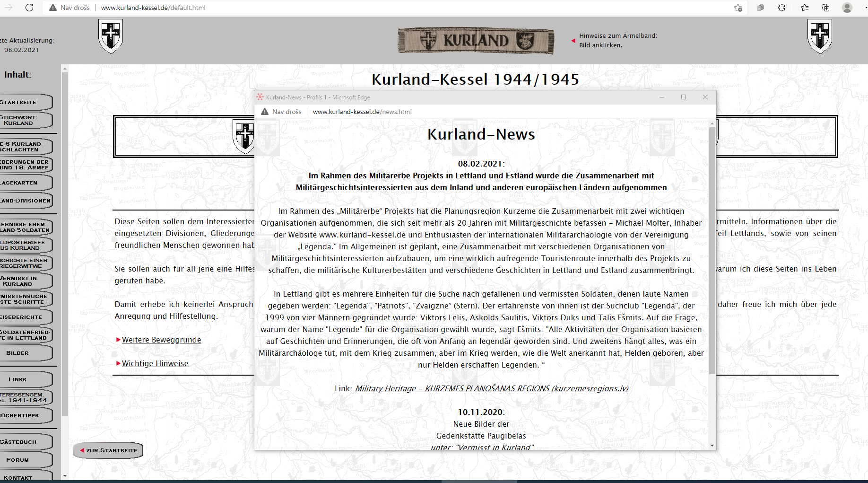This screenshot has height=483, width=868.
Task: Click the Kurland armband image
Action: (x=476, y=41)
